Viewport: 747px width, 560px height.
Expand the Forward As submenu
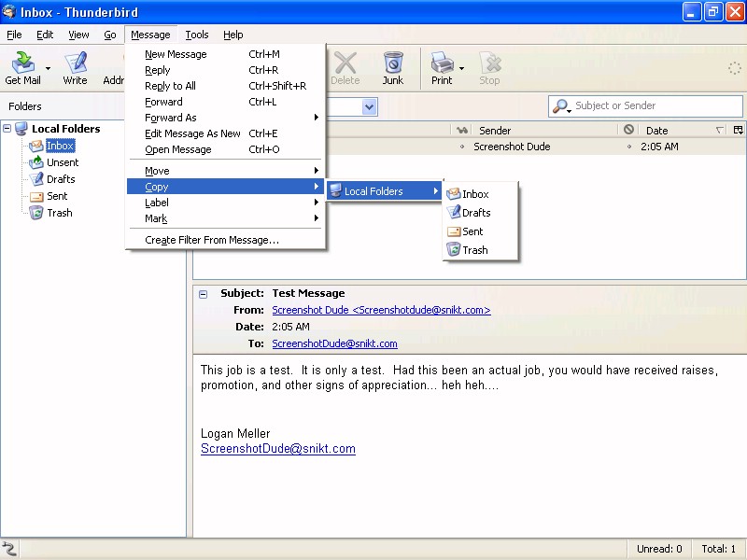click(x=226, y=118)
